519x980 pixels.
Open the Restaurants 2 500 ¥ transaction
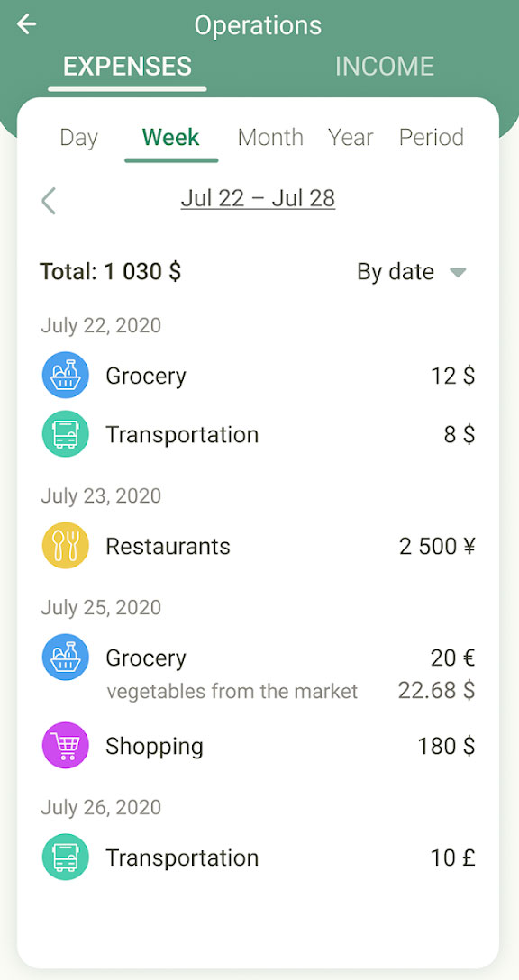[261, 546]
